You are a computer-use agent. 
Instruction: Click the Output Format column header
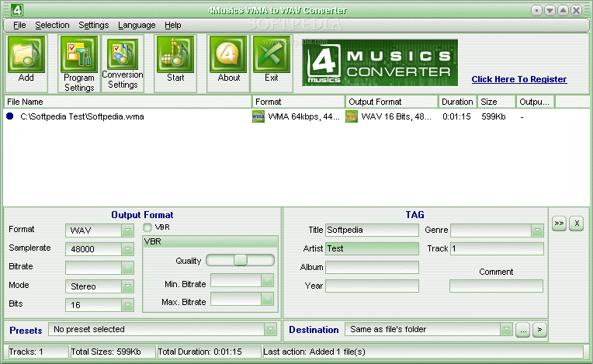[392, 102]
